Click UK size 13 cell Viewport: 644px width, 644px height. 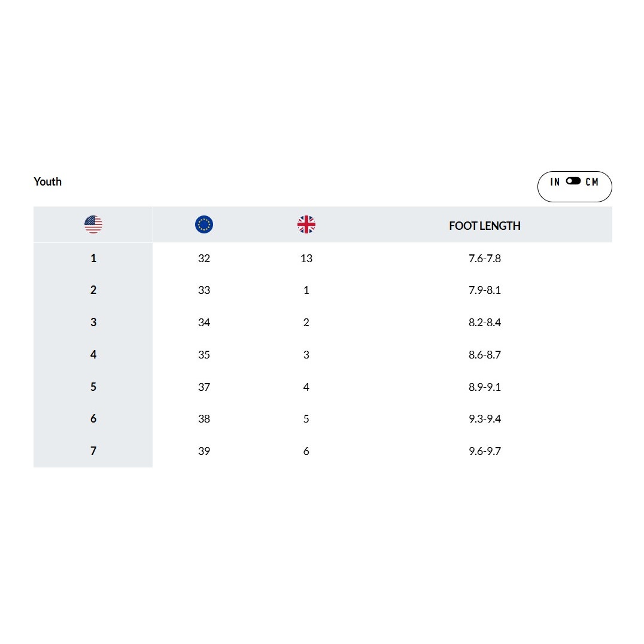click(306, 259)
